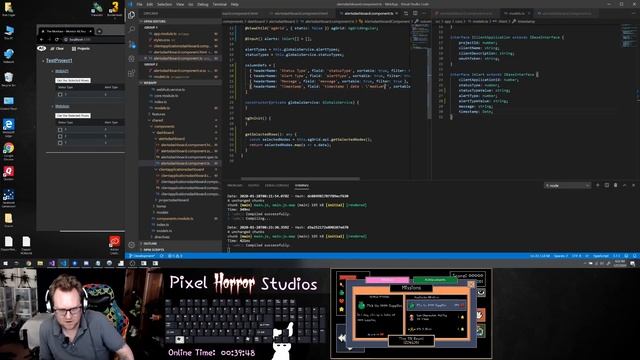The image size is (640, 360).
Task: Open the Search view in the activity bar
Action: point(131,29)
